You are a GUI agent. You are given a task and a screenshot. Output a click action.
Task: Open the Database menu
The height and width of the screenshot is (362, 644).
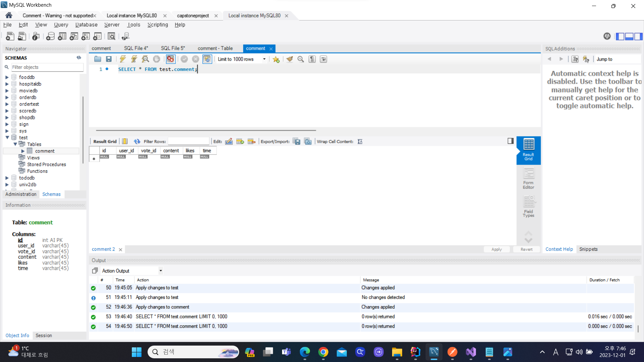click(86, 25)
